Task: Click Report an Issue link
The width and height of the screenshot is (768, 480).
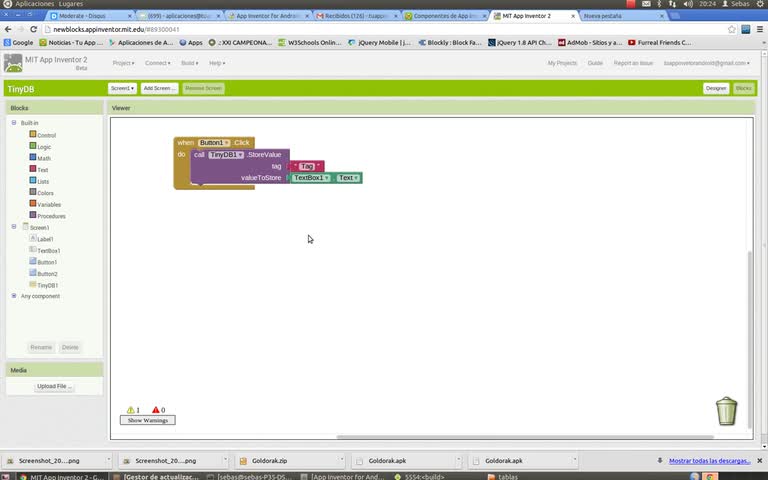Action: (633, 63)
